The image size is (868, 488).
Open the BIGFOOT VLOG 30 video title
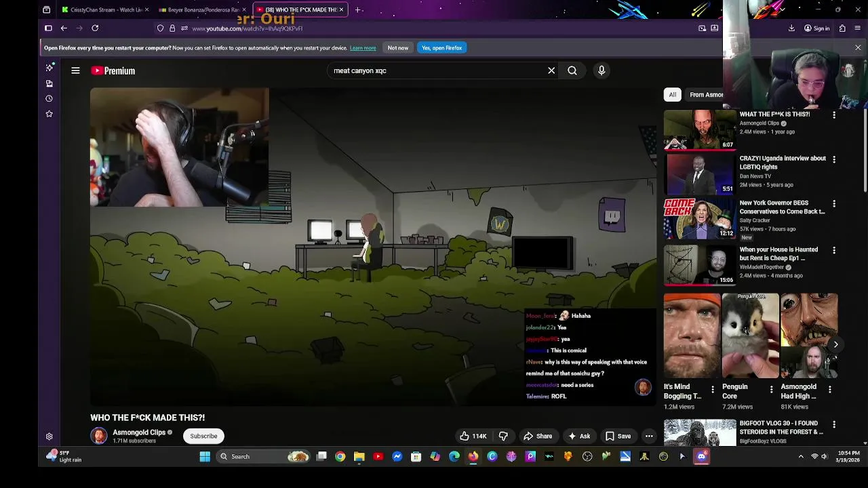[781, 428]
